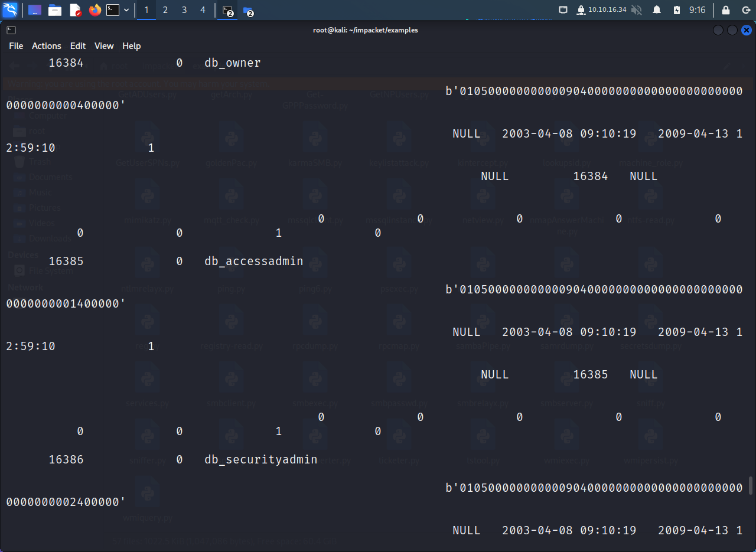Image resolution: width=756 pixels, height=552 pixels.
Task: Click the db_accessadmin text
Action: point(254,262)
